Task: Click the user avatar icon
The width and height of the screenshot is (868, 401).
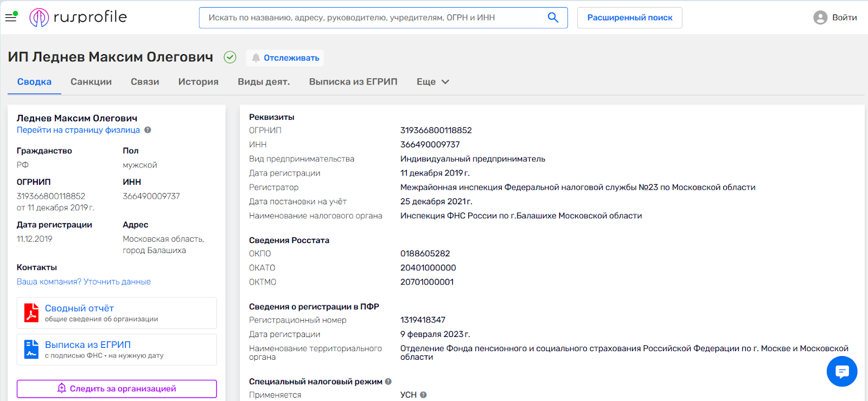Action: click(820, 18)
